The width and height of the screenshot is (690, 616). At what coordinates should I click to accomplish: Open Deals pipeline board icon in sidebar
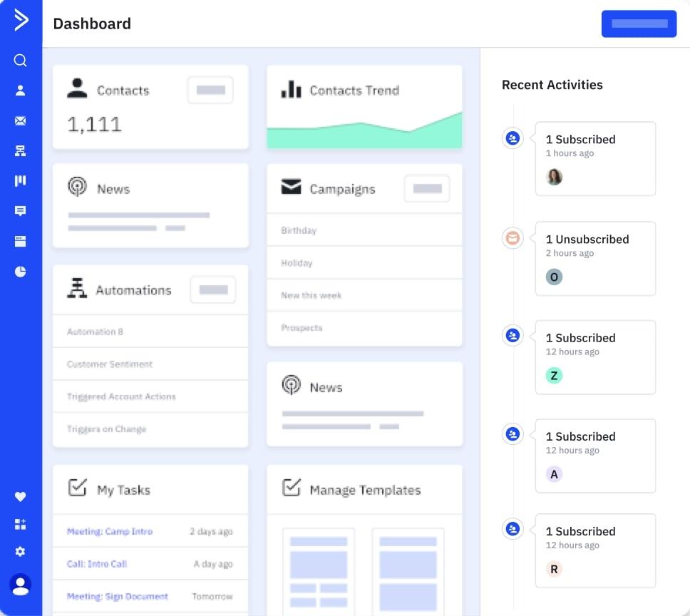20,181
